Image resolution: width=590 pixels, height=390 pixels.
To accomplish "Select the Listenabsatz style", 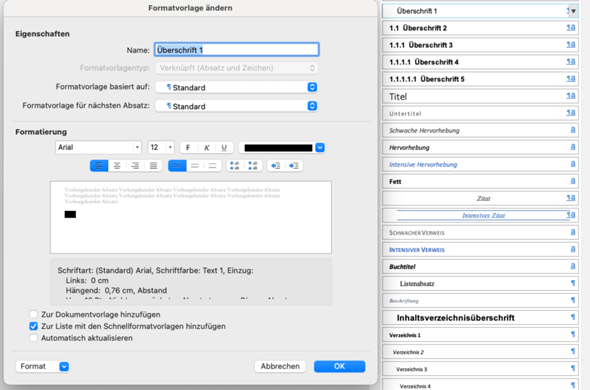I will tap(480, 283).
